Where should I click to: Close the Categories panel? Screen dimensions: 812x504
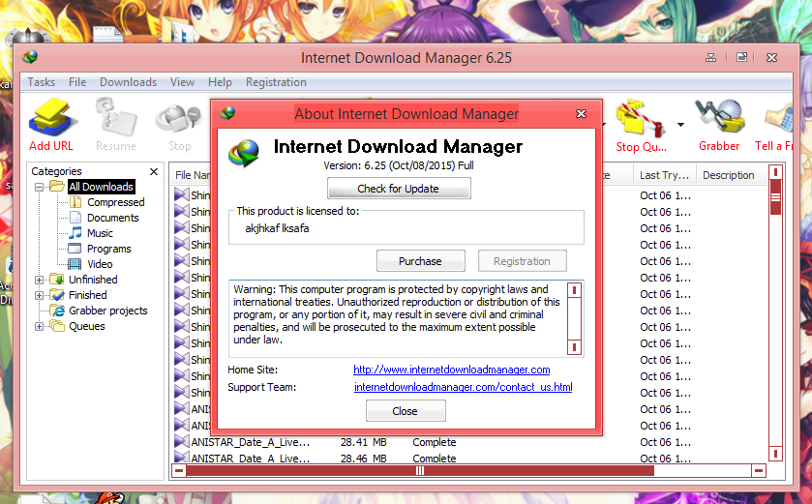tap(154, 171)
